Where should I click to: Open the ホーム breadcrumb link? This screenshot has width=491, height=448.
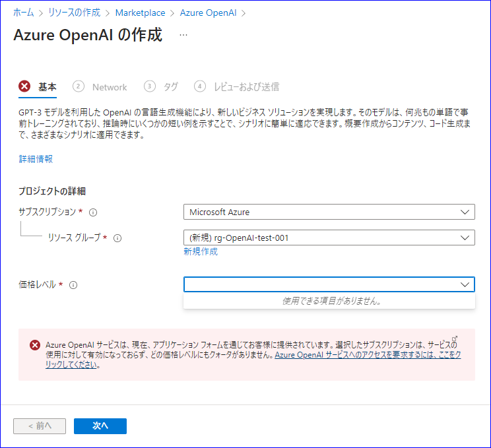[24, 13]
